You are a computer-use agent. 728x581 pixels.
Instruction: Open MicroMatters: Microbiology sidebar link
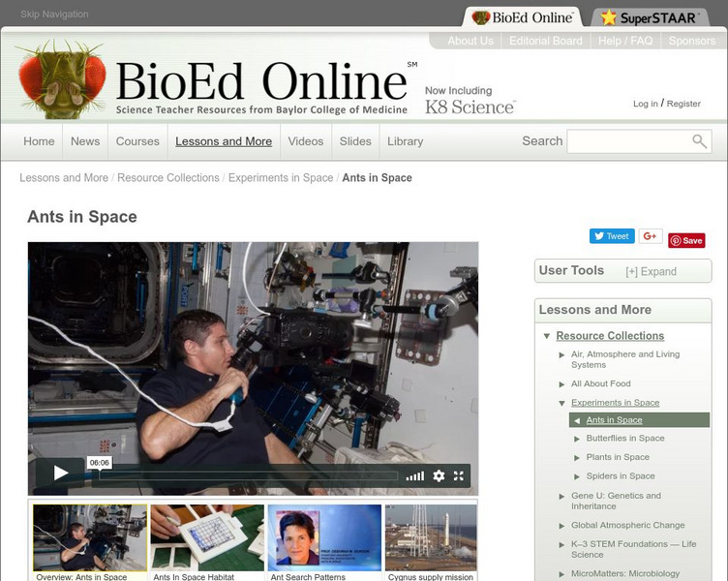(x=625, y=574)
